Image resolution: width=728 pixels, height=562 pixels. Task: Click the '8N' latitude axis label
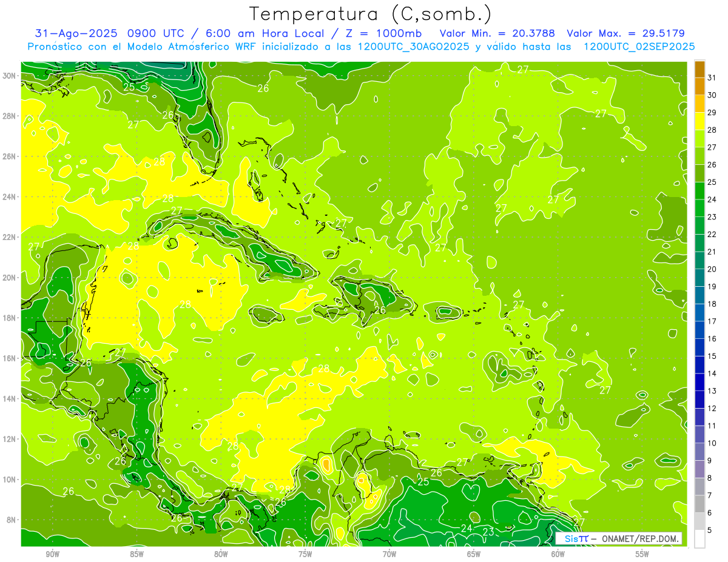(12, 520)
